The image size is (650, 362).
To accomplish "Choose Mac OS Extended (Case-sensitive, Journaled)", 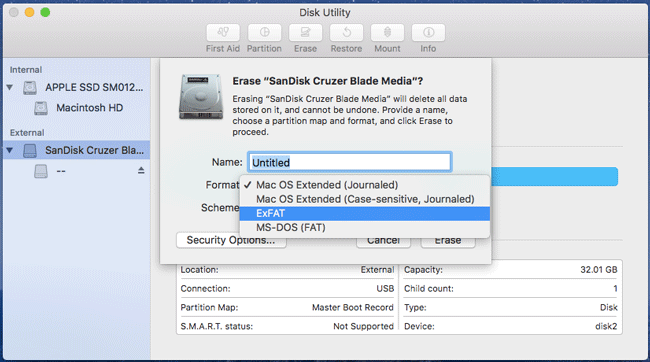I will click(x=365, y=199).
